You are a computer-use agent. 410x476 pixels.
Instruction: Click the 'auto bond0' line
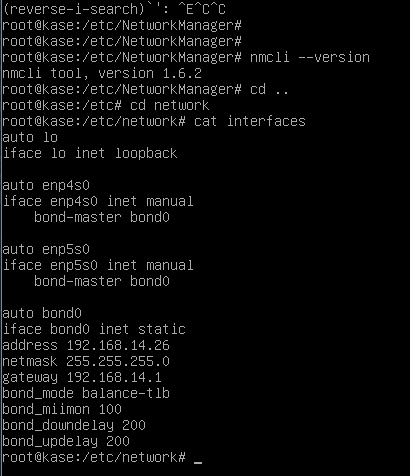pos(42,313)
